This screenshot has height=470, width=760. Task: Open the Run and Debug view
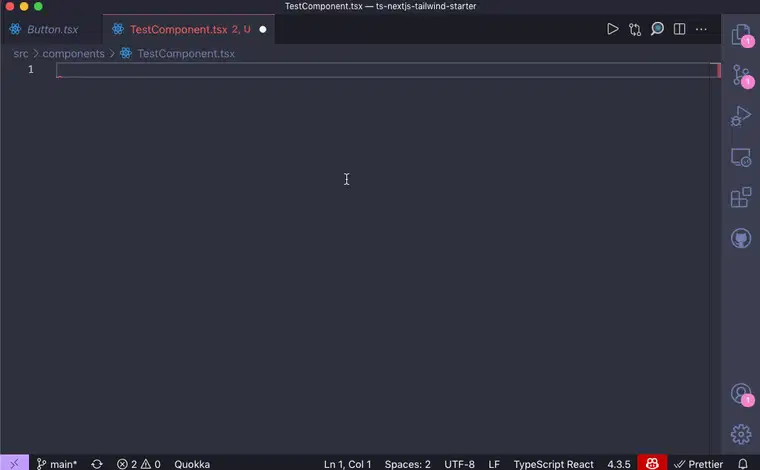coord(740,117)
